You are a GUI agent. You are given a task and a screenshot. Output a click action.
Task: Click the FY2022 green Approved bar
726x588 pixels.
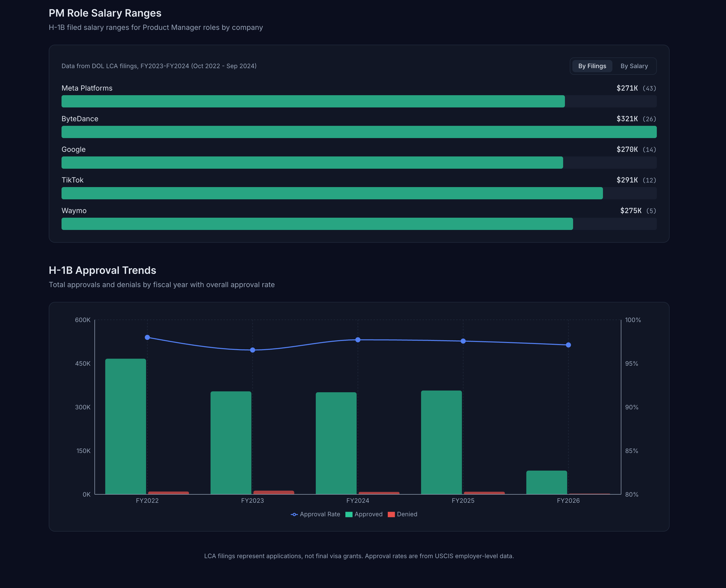coord(126,426)
